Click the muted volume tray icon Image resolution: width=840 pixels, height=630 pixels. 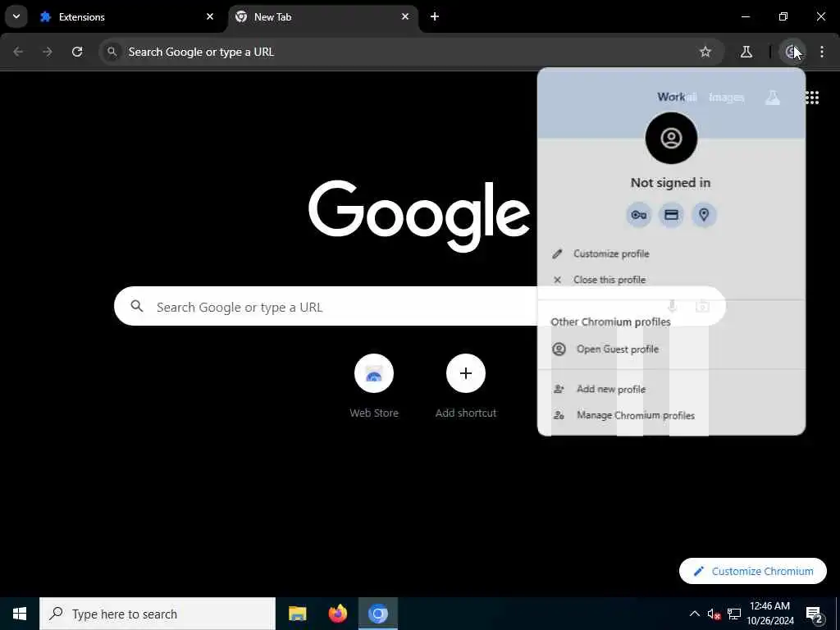coord(714,614)
